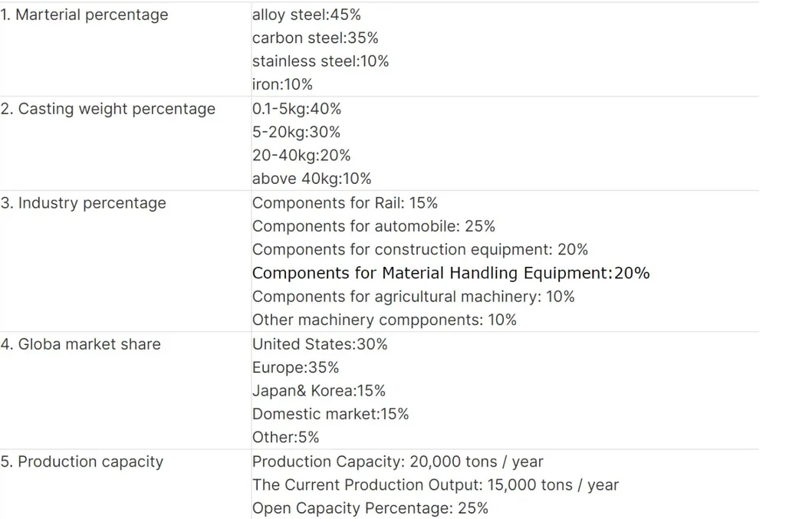The image size is (812, 519).
Task: Click the "2. Casting weight percentage" heading
Action: coord(108,109)
